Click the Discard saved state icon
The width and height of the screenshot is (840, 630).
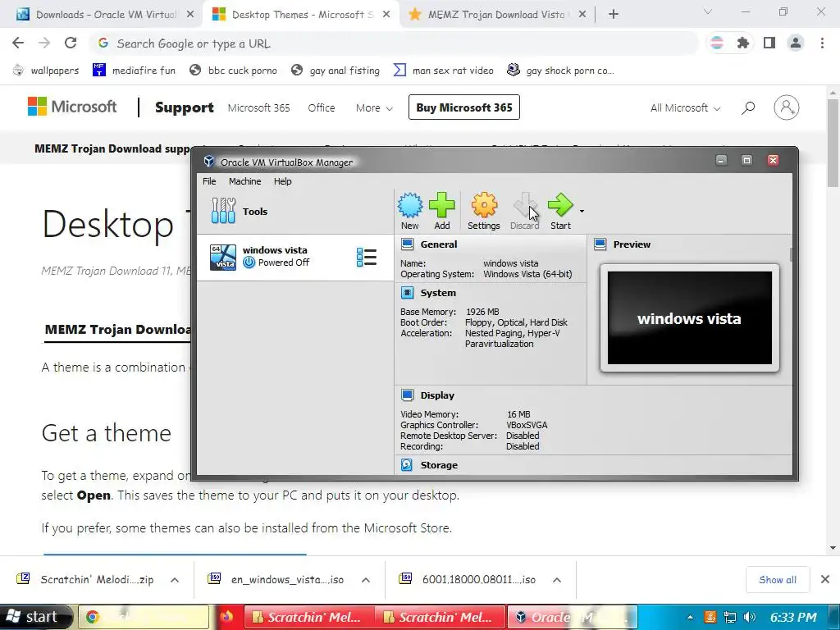pyautogui.click(x=524, y=211)
